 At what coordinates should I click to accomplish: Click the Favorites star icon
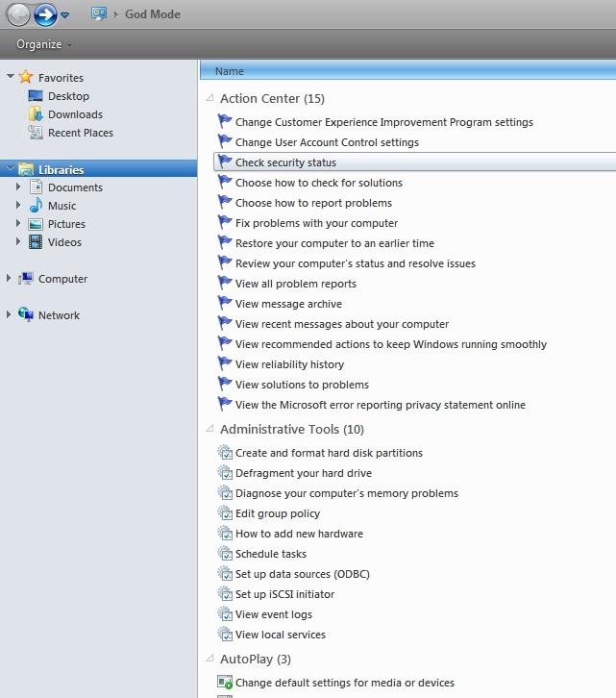tap(26, 77)
